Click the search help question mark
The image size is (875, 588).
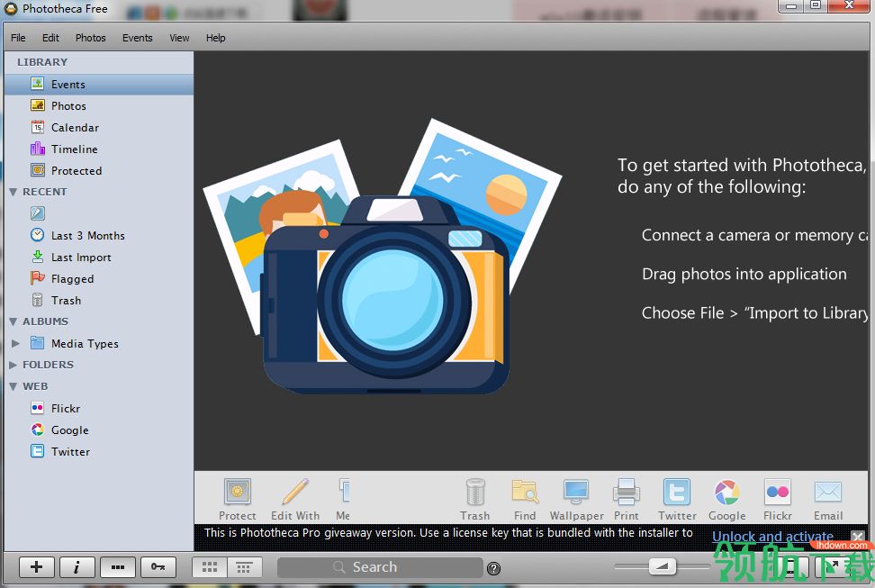493,568
